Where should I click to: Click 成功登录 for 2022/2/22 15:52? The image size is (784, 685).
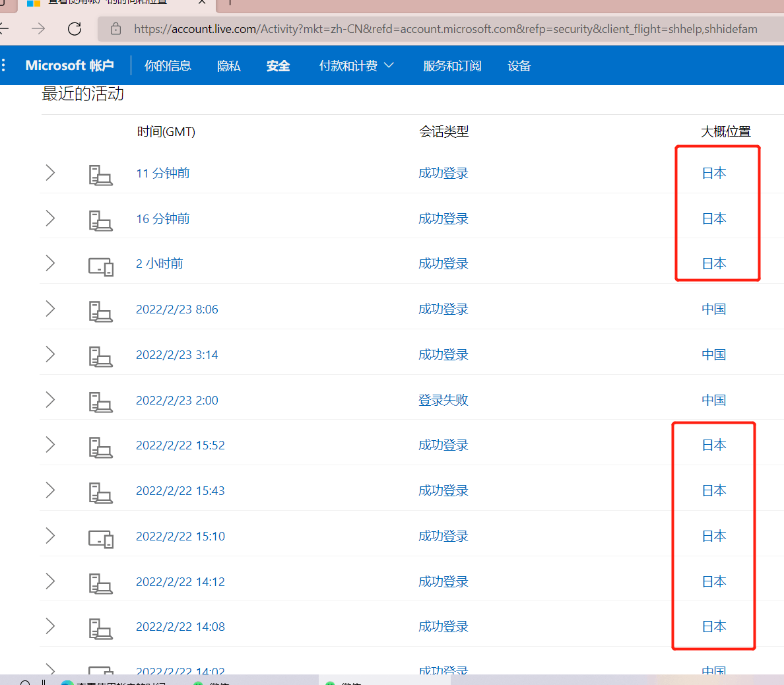[x=443, y=445]
